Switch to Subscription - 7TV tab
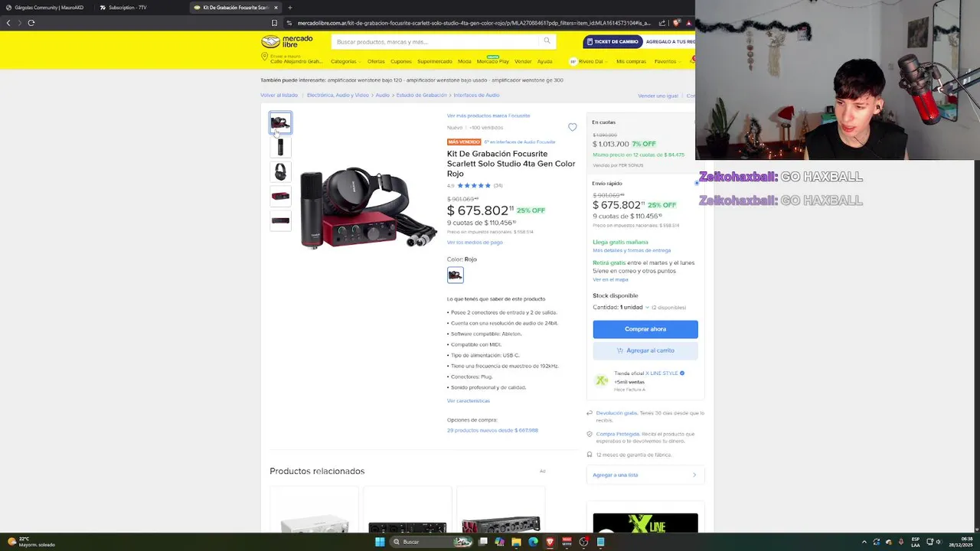 (138, 8)
